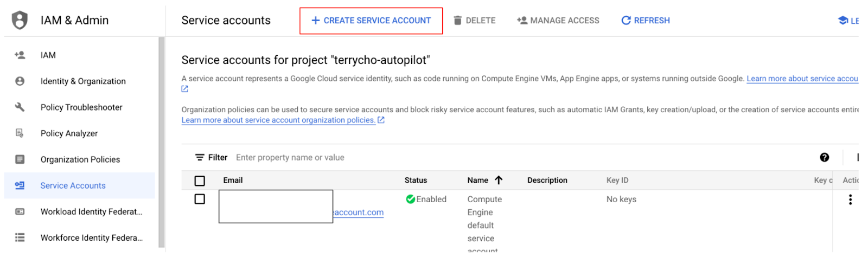Open Identity & Organization in the sidebar

[80, 81]
